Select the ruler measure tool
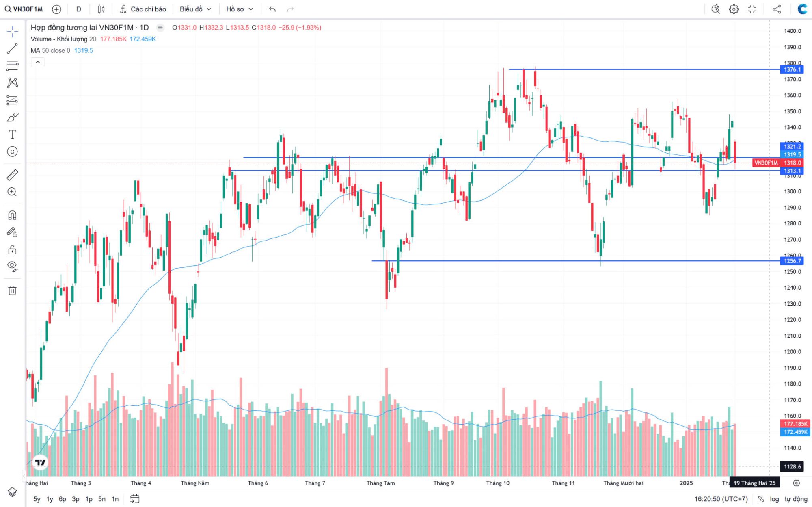 tap(12, 175)
